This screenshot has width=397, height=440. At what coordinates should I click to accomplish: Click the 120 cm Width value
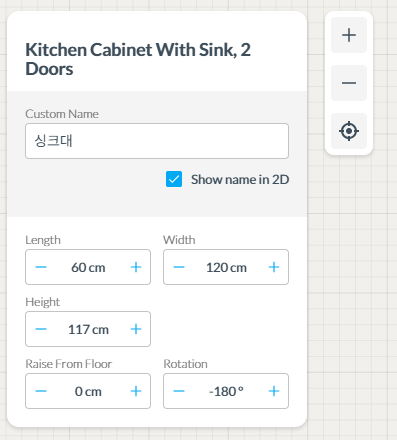point(226,267)
